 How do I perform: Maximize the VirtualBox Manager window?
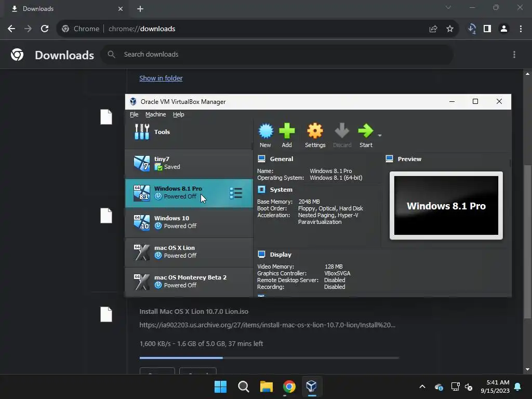coord(475,101)
